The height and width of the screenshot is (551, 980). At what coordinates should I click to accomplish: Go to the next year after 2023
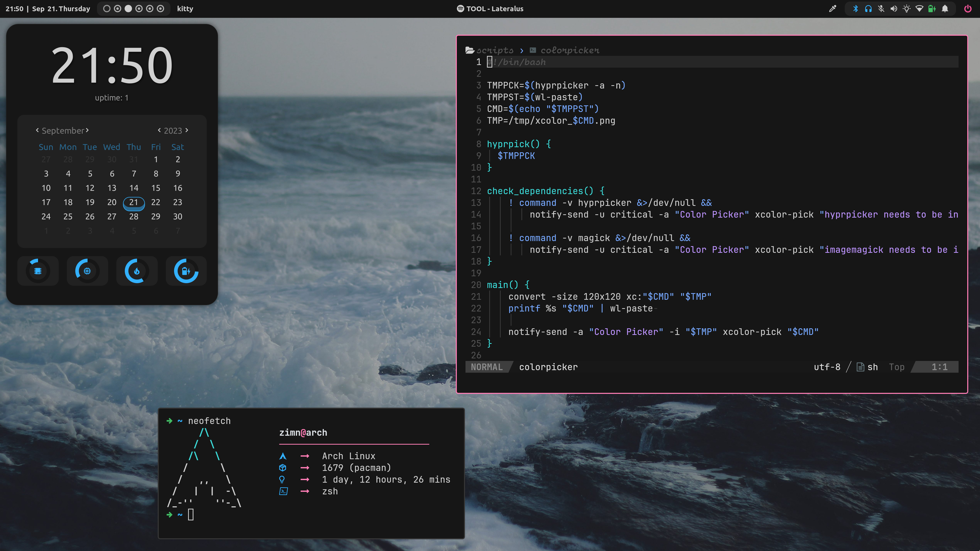click(x=187, y=130)
